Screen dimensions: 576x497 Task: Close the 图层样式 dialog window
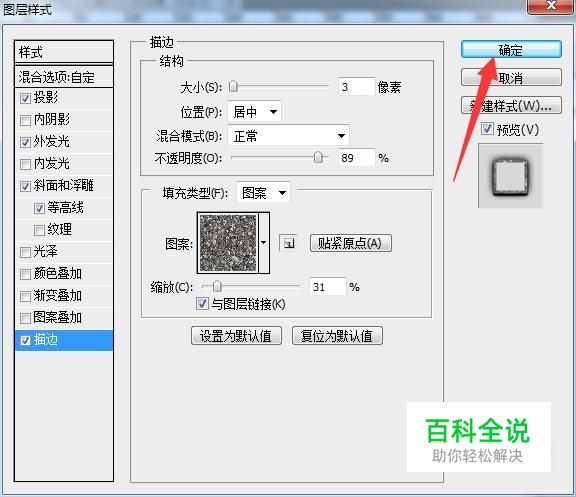coord(551,7)
